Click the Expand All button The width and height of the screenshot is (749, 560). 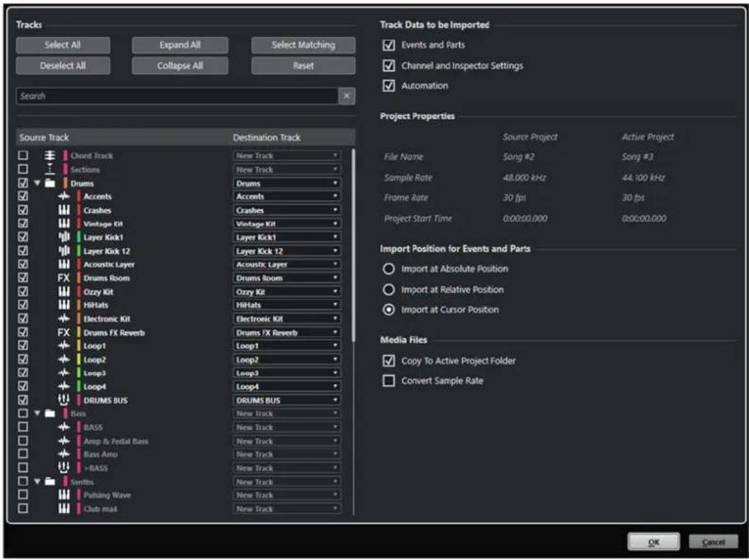180,45
